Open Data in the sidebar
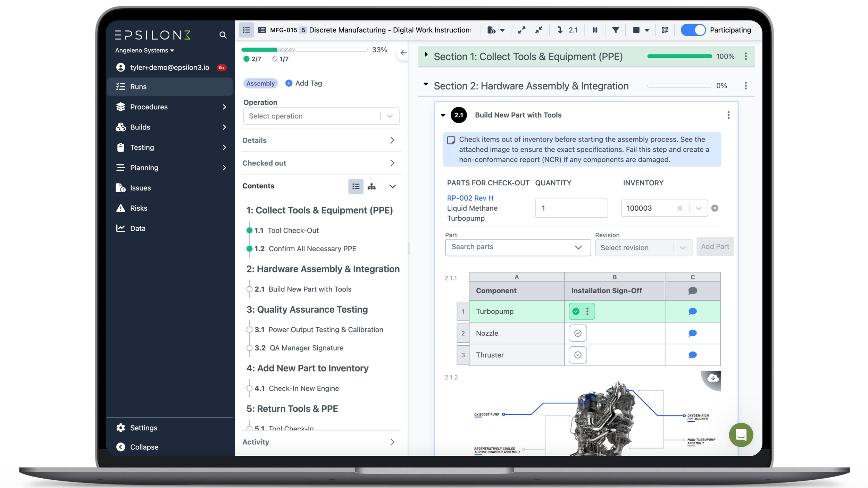 coord(170,228)
